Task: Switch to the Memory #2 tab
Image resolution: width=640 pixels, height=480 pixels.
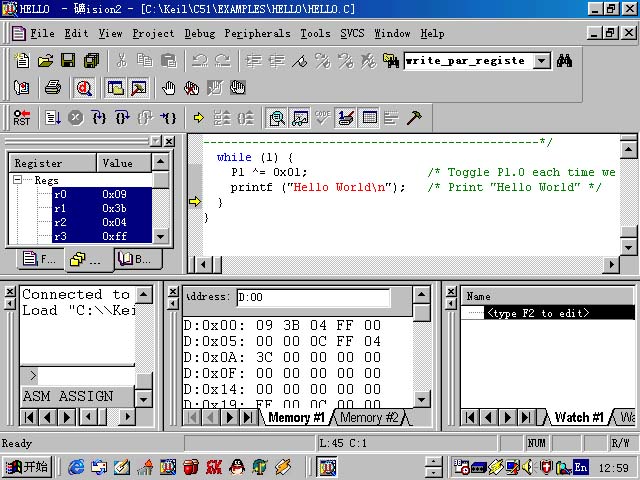Action: (x=369, y=417)
